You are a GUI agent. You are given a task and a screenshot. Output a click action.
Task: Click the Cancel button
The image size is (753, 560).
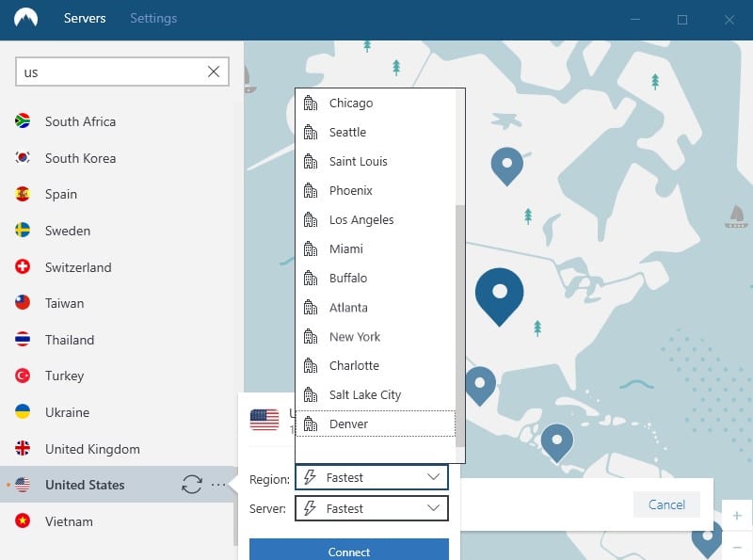coord(666,504)
